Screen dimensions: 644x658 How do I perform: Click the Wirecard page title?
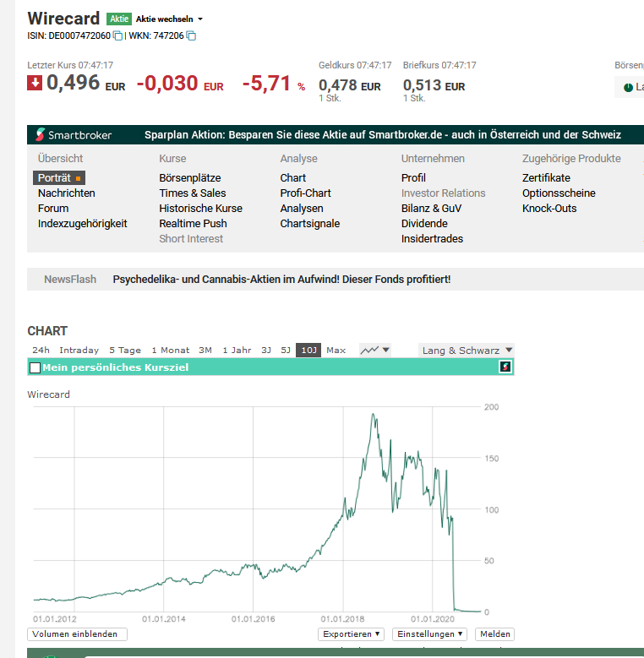(63, 19)
